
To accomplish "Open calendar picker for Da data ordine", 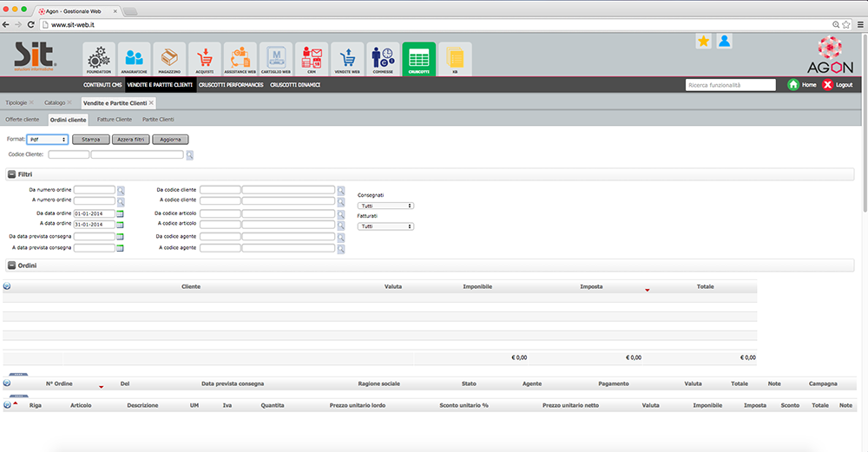I will coord(121,213).
